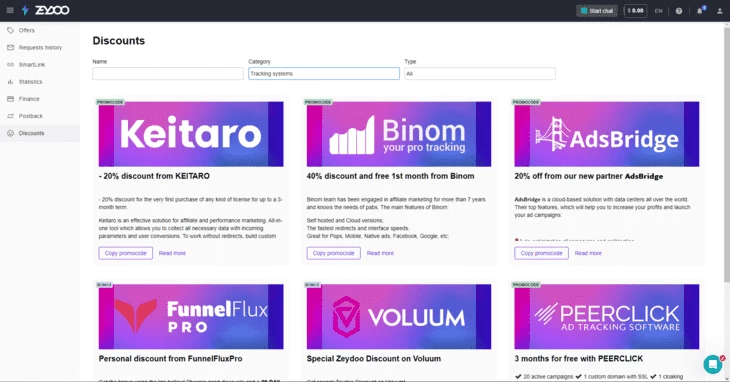The height and width of the screenshot is (382, 730).
Task: Focus the Name filter input field
Action: 168,74
